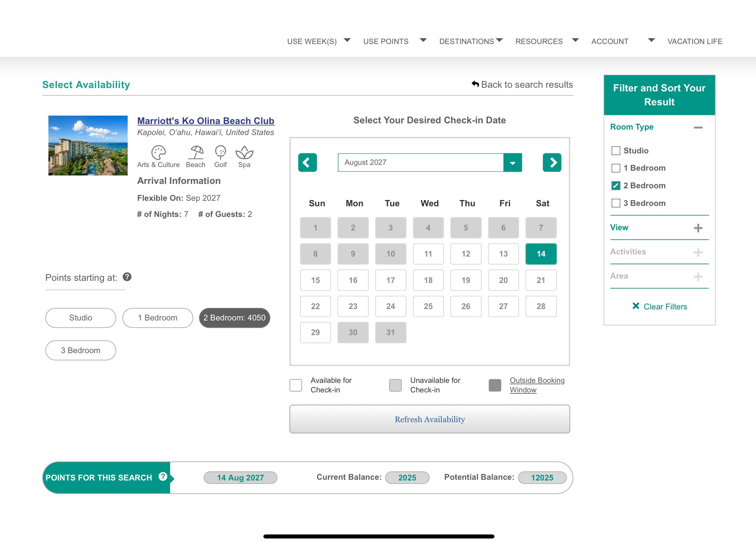Open Marriott's Ko Olina Beach Club link
This screenshot has width=756, height=544.
point(206,121)
